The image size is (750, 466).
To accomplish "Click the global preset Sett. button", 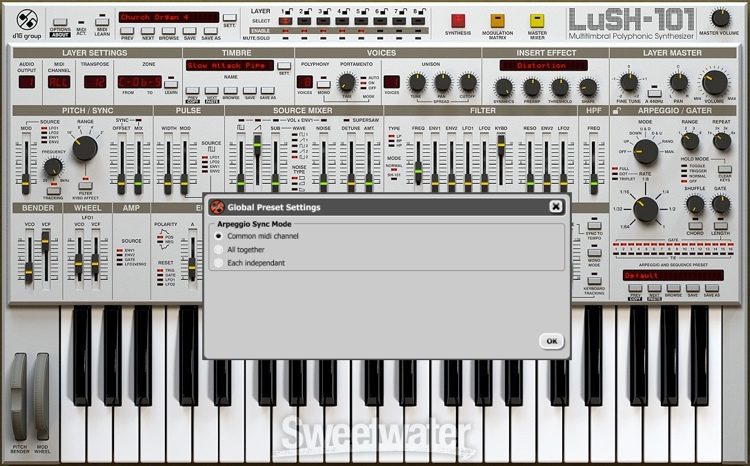I will tap(230, 18).
